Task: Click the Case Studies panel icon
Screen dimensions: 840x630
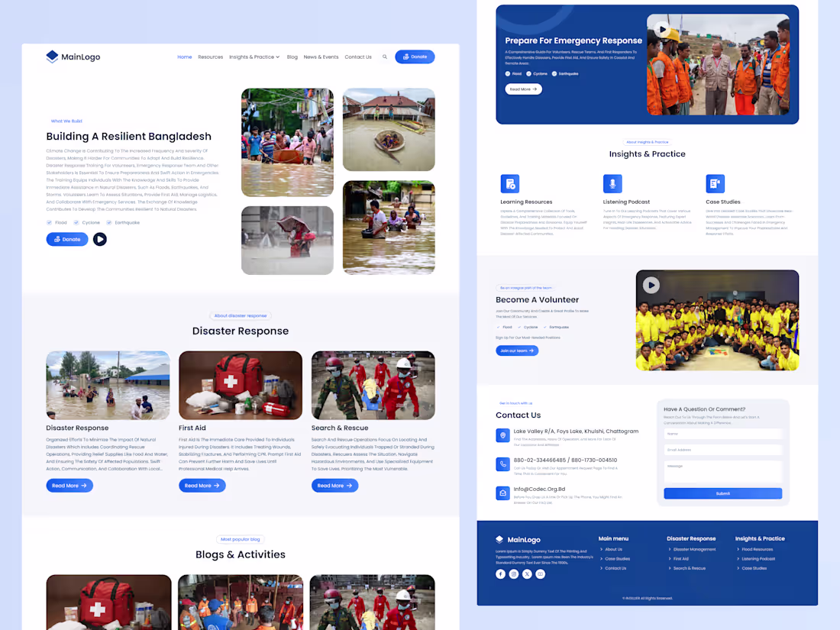Action: 715,183
